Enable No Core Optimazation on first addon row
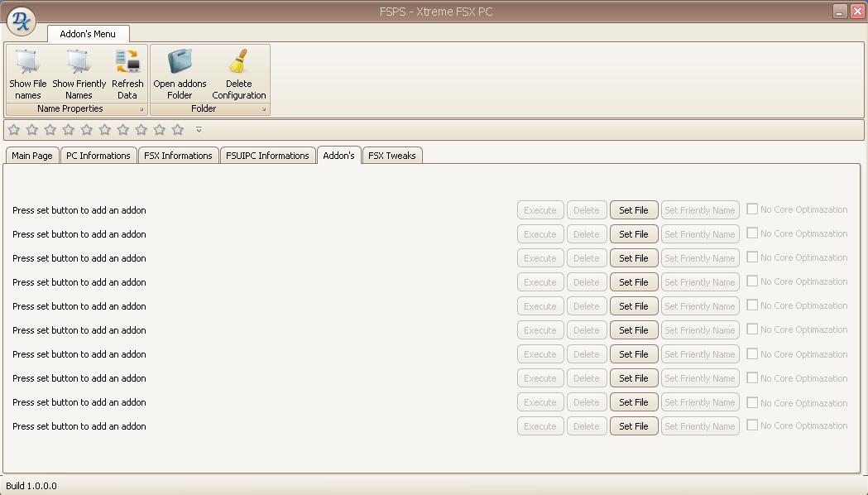The height and width of the screenshot is (495, 868). point(752,209)
